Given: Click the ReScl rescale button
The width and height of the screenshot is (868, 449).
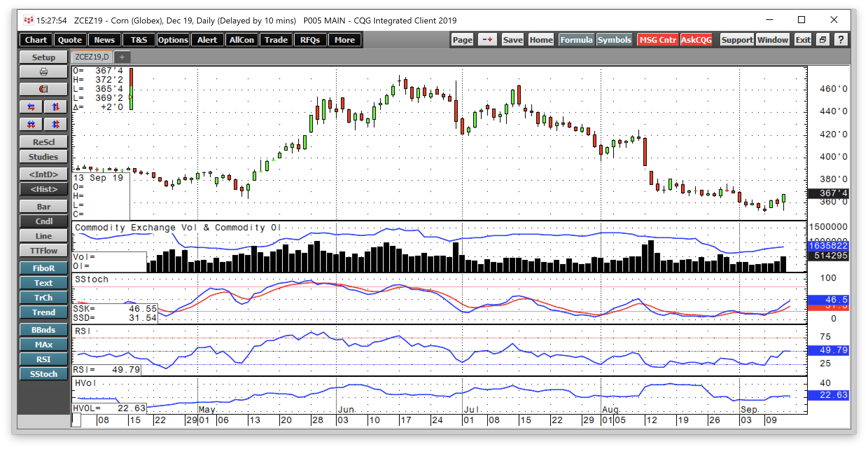Looking at the screenshot, I should pyautogui.click(x=43, y=142).
